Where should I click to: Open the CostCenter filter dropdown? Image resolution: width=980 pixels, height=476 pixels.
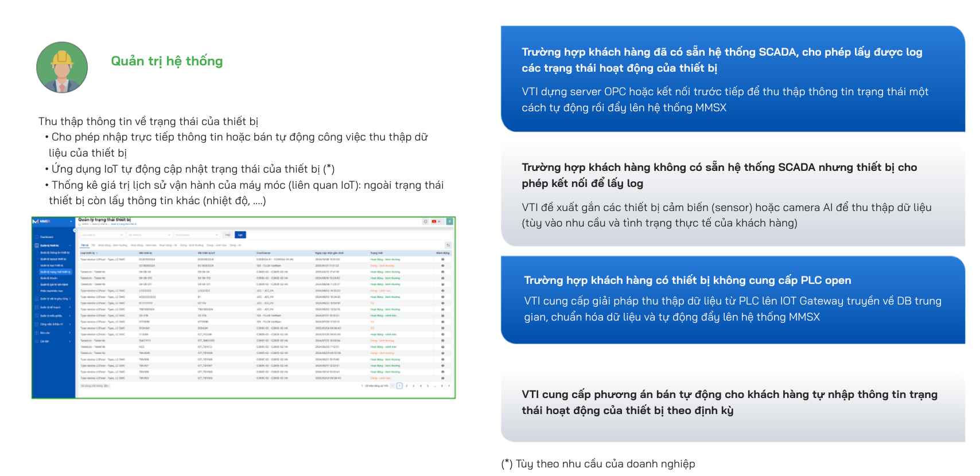pos(197,235)
